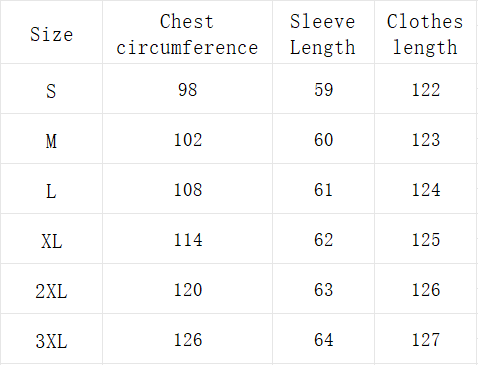The width and height of the screenshot is (478, 365).
Task: Select the 3XL size row label
Action: pos(52,341)
